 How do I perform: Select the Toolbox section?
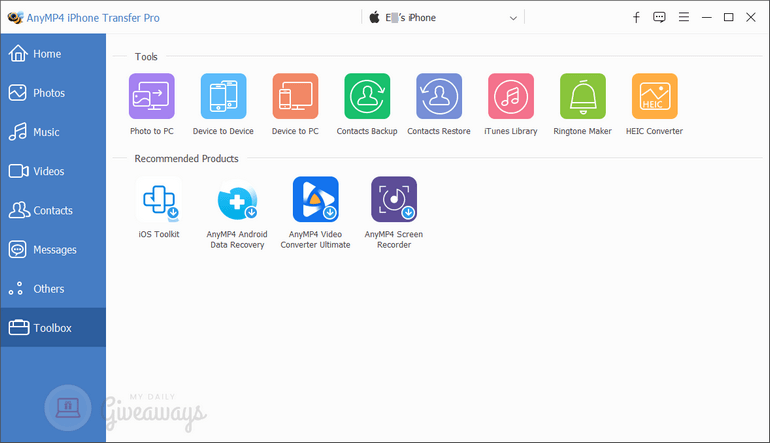(x=53, y=328)
